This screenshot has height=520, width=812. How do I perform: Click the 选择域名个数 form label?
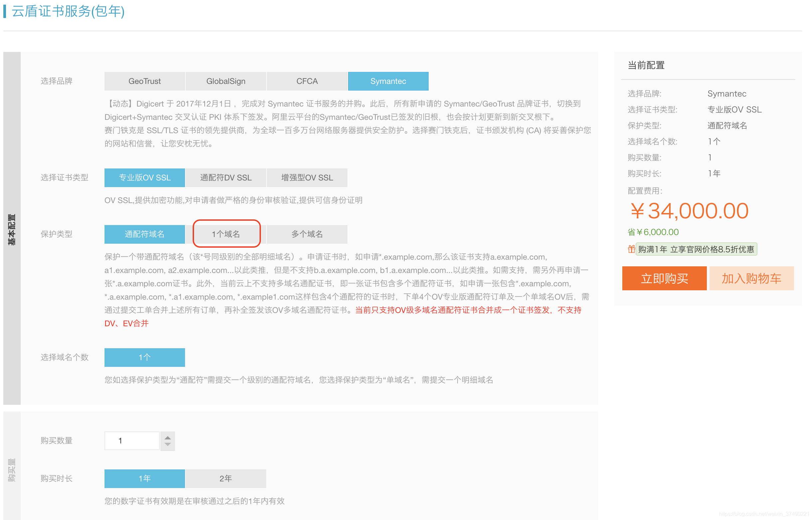click(x=65, y=358)
